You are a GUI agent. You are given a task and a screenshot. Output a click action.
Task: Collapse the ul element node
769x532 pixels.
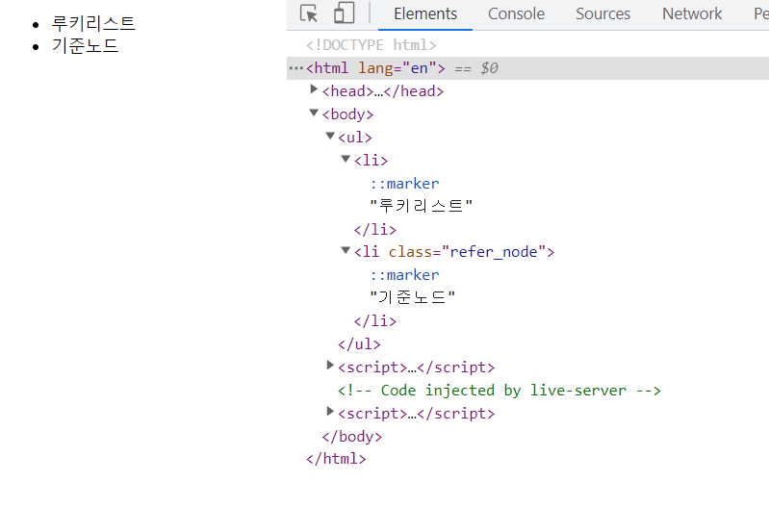(x=330, y=136)
